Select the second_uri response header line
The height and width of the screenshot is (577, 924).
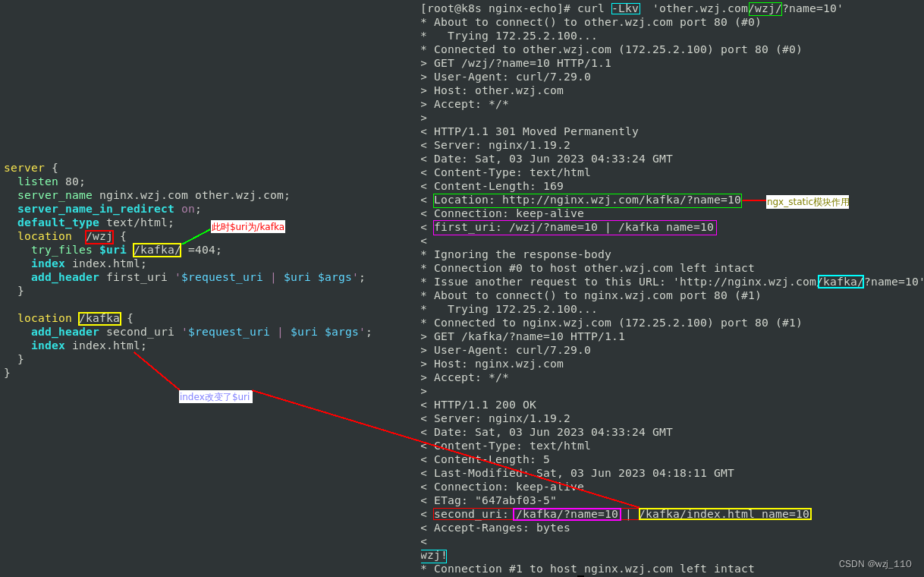(616, 514)
